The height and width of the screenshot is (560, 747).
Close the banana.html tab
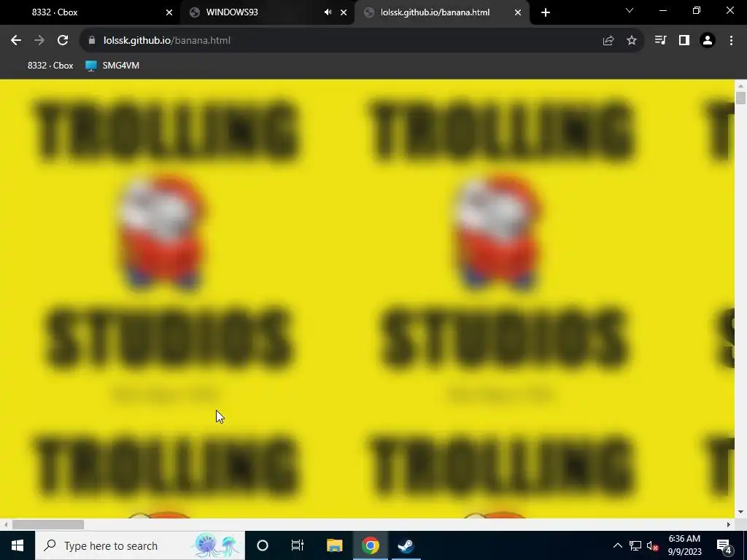click(518, 12)
